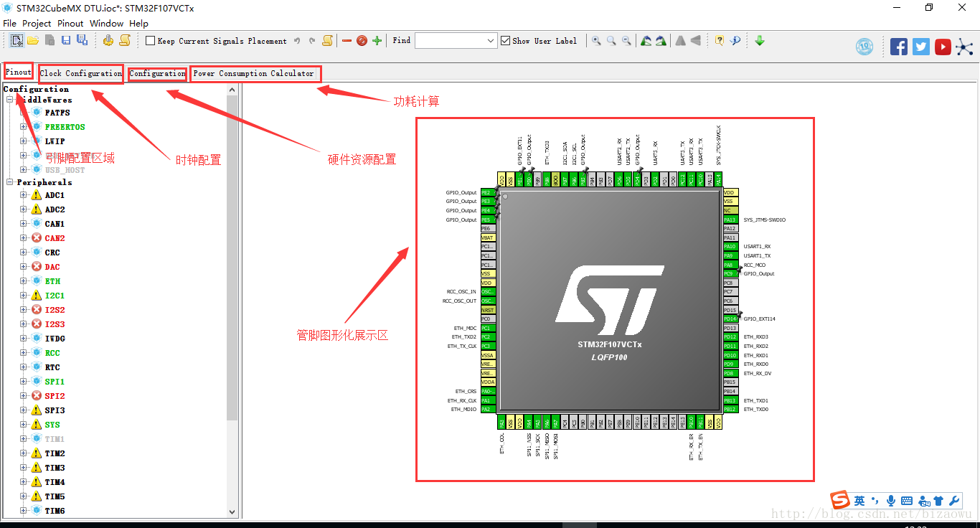Click the PE2 pin on chip
The height and width of the screenshot is (528, 980).
487,192
